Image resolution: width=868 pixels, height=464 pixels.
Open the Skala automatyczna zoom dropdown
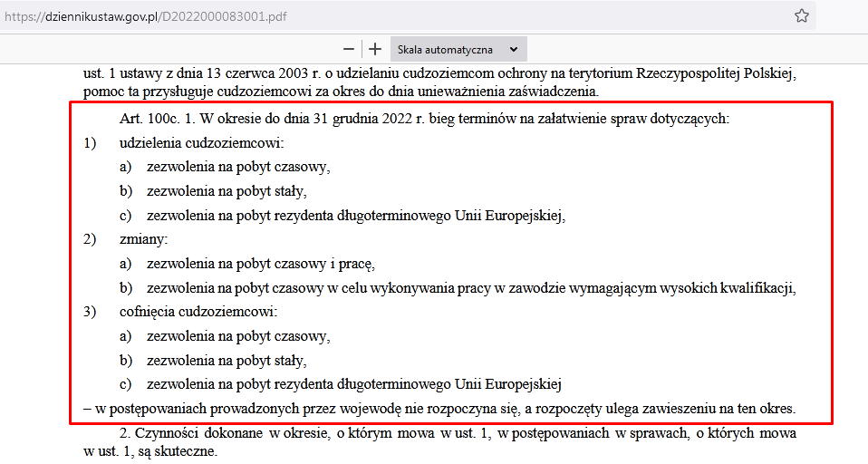458,49
